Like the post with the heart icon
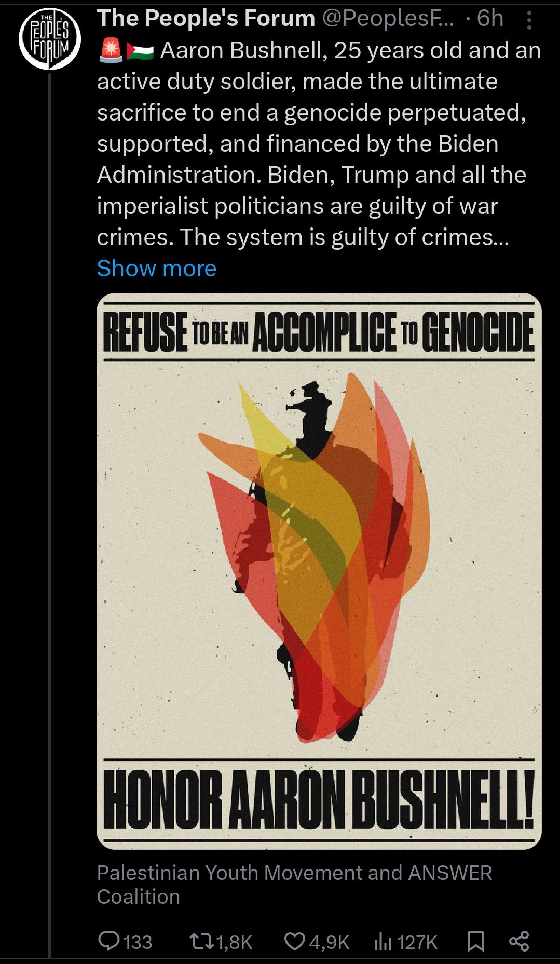This screenshot has width=560, height=964. (295, 941)
